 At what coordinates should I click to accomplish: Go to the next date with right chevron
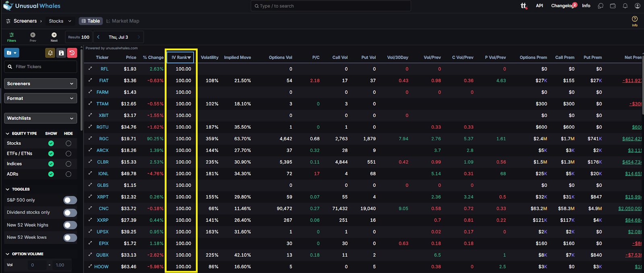tap(139, 37)
